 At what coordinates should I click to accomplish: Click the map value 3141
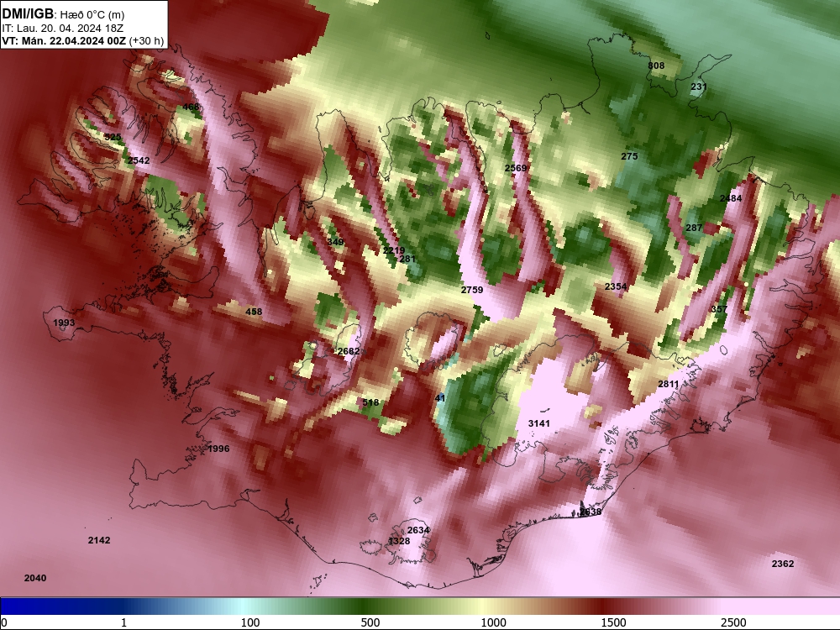[x=539, y=423]
